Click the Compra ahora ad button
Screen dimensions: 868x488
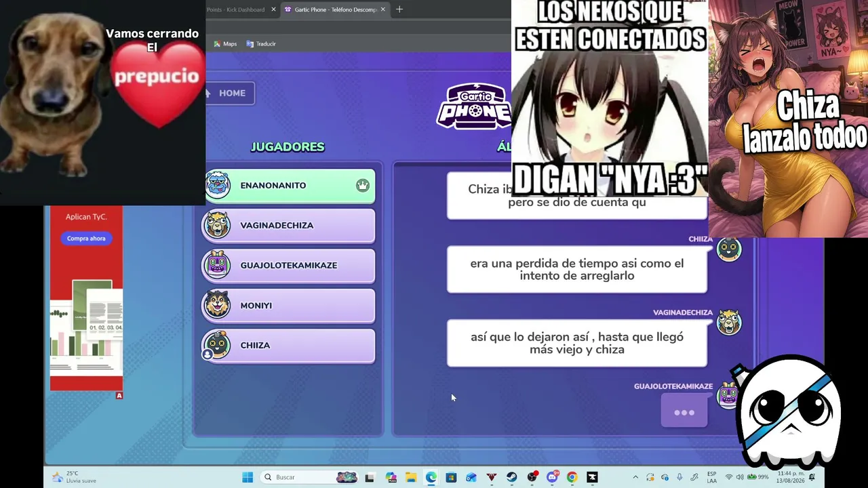(86, 239)
